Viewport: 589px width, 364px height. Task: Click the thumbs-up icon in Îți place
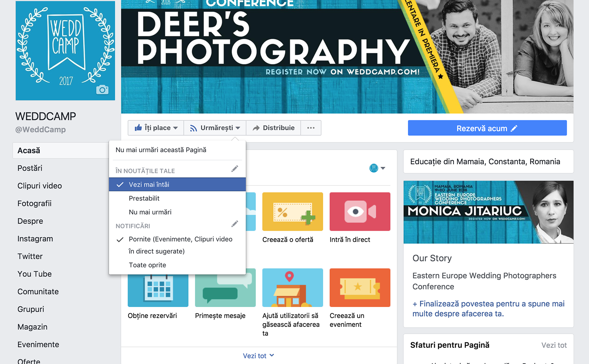click(x=138, y=128)
